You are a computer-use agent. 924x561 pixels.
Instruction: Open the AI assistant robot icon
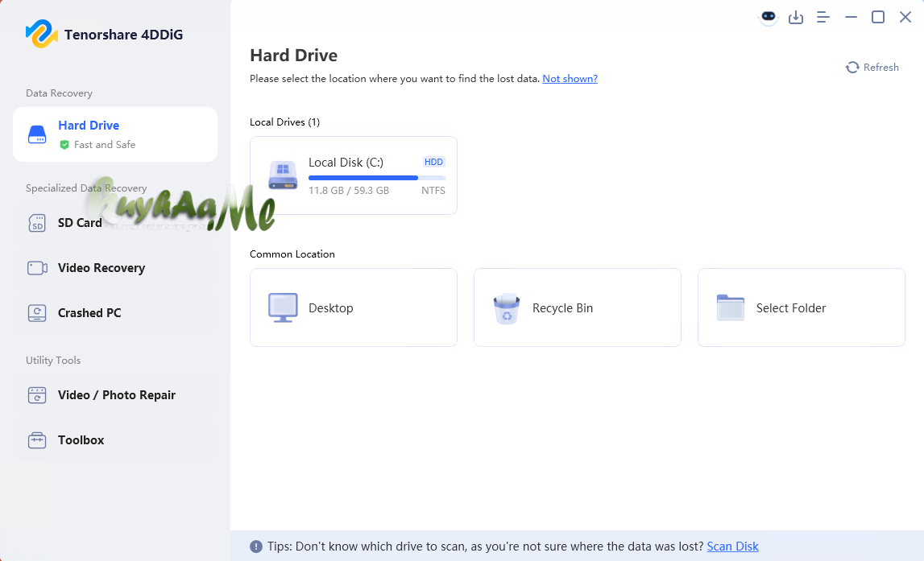coord(769,17)
